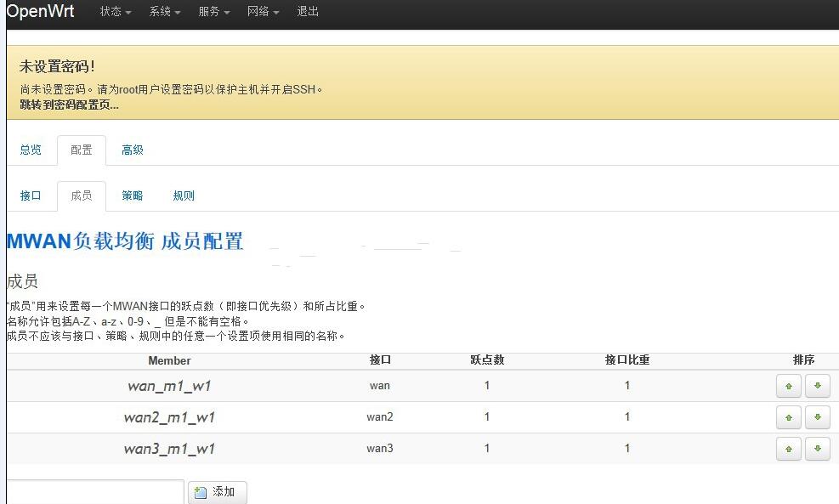Image resolution: width=839 pixels, height=504 pixels.
Task: Click the new member name input field
Action: pos(94,492)
